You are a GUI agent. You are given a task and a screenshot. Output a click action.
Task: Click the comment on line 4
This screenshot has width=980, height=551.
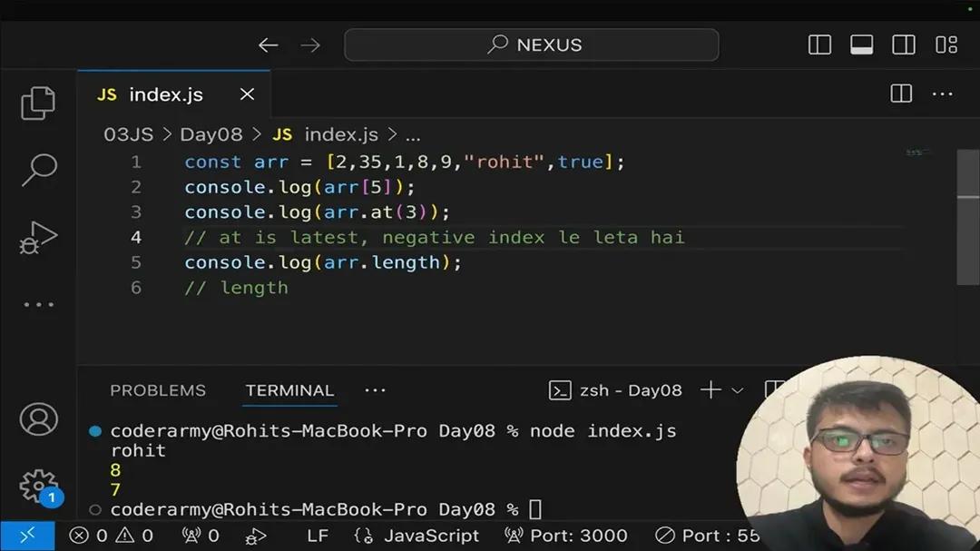pyautogui.click(x=435, y=238)
